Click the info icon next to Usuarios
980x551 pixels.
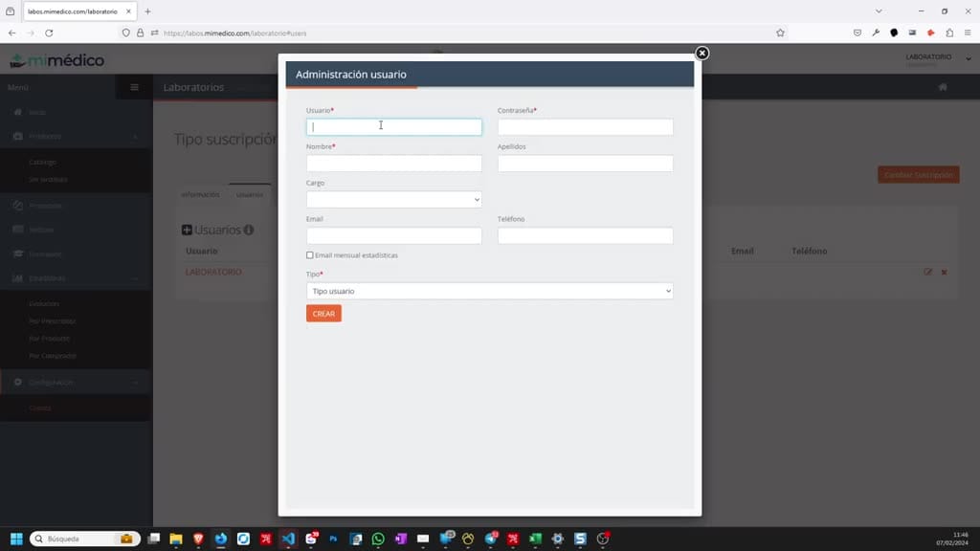tap(249, 230)
